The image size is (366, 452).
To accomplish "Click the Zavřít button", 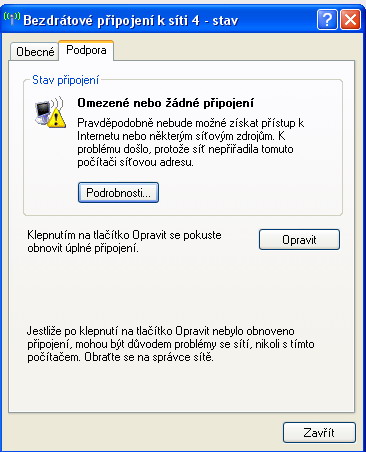I will pos(319,433).
